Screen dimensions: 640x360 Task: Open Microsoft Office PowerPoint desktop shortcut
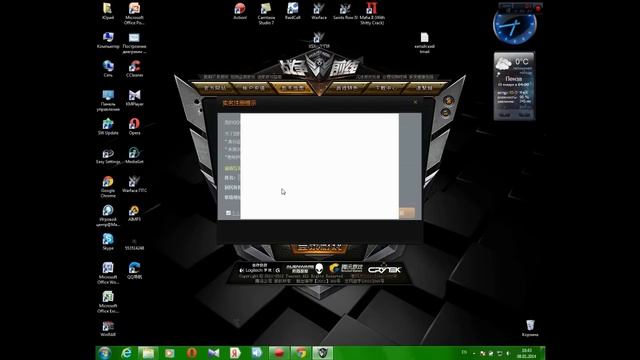click(134, 13)
